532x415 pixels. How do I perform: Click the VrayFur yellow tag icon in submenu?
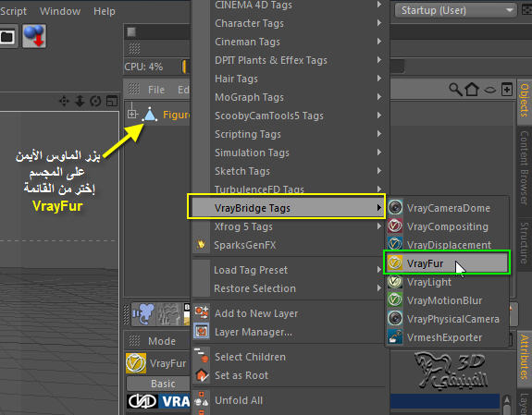point(395,262)
